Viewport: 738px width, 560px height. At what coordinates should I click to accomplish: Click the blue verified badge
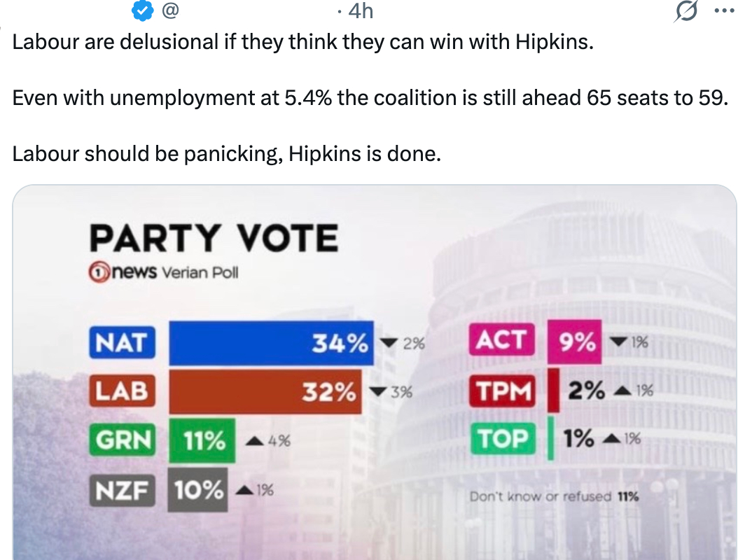[144, 11]
